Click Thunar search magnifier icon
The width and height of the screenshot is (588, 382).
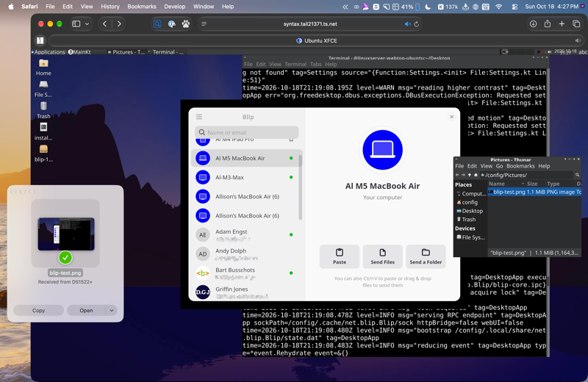coord(577,175)
